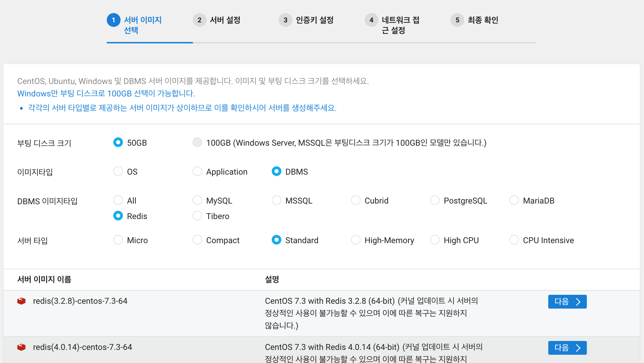This screenshot has height=363, width=644.
Task: Click the 이미지타입 row label
Action: coord(35,172)
